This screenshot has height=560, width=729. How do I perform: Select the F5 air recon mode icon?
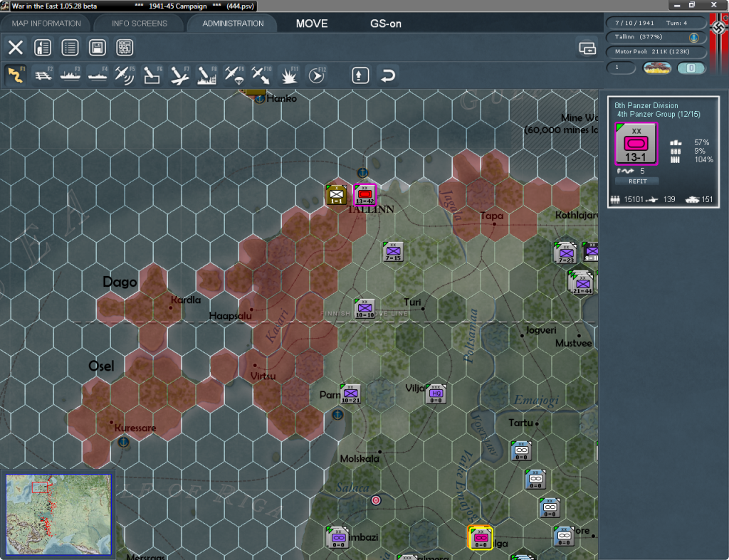(x=125, y=75)
